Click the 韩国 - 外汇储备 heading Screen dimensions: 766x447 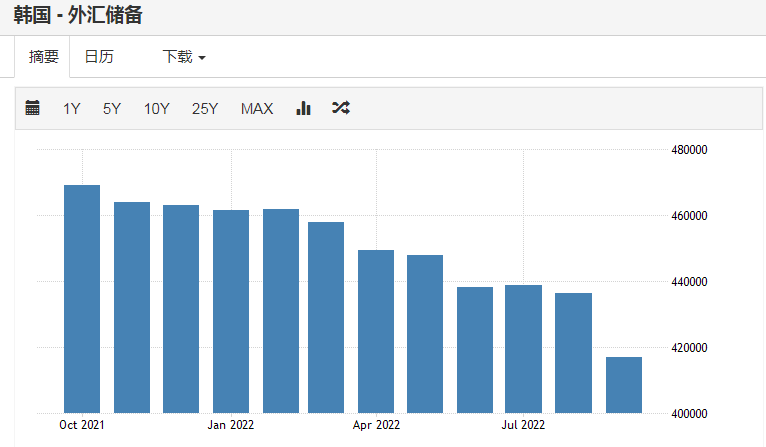point(78,15)
